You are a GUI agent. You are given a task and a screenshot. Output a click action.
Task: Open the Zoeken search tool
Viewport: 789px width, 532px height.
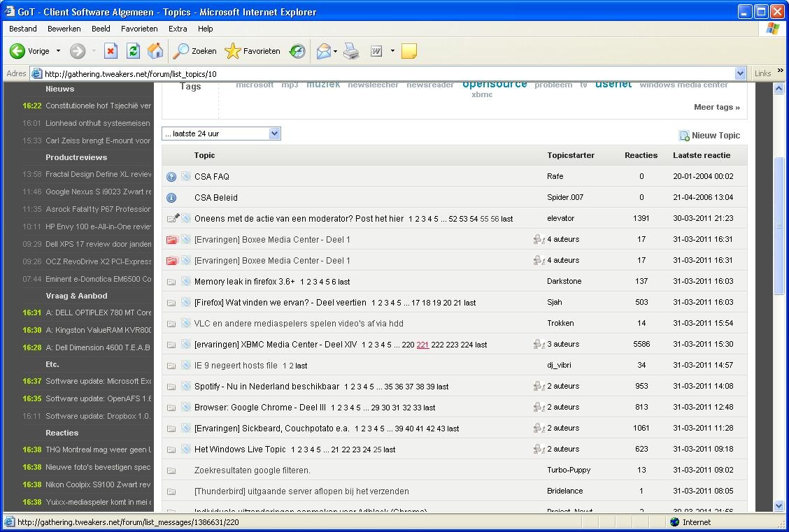(195, 51)
